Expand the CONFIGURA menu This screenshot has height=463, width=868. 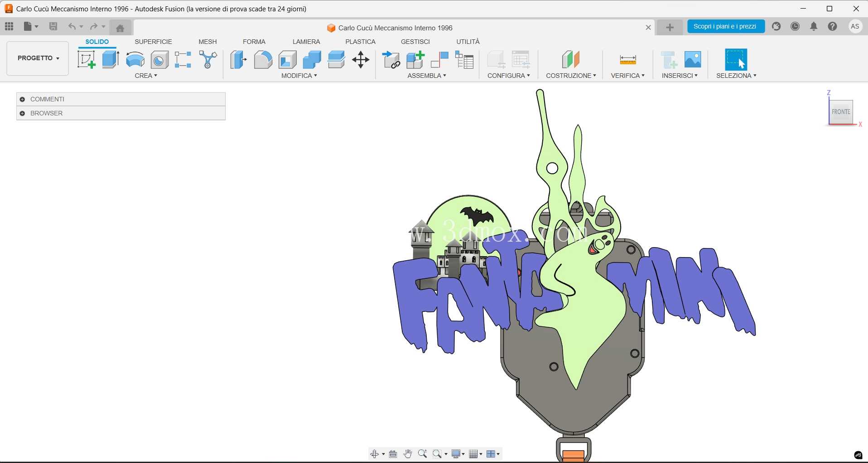point(509,76)
